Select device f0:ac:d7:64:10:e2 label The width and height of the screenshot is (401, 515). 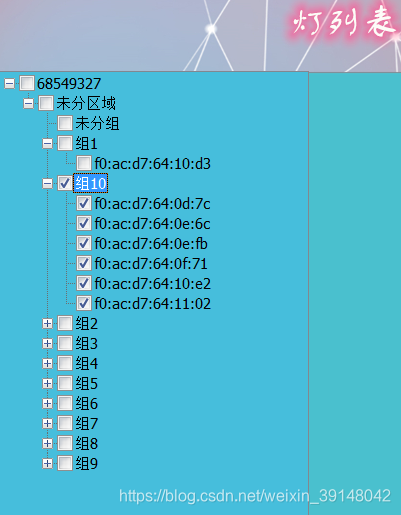153,284
